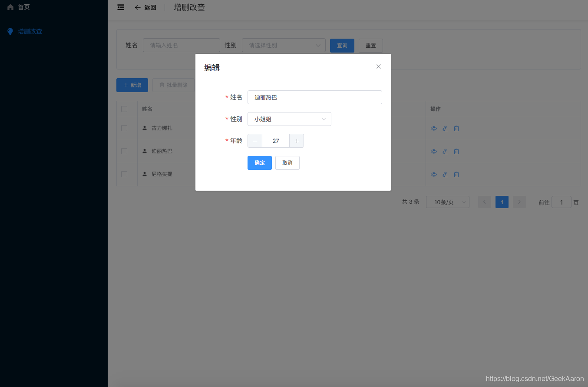Edit pencil icon for 迪丽热巴 row
Viewport: 588px width, 387px height.
coord(445,152)
